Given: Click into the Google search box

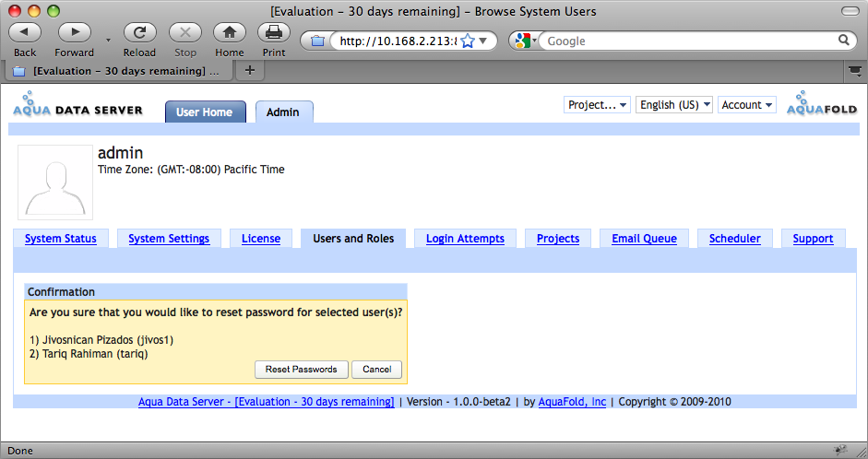Looking at the screenshot, I should tap(689, 41).
